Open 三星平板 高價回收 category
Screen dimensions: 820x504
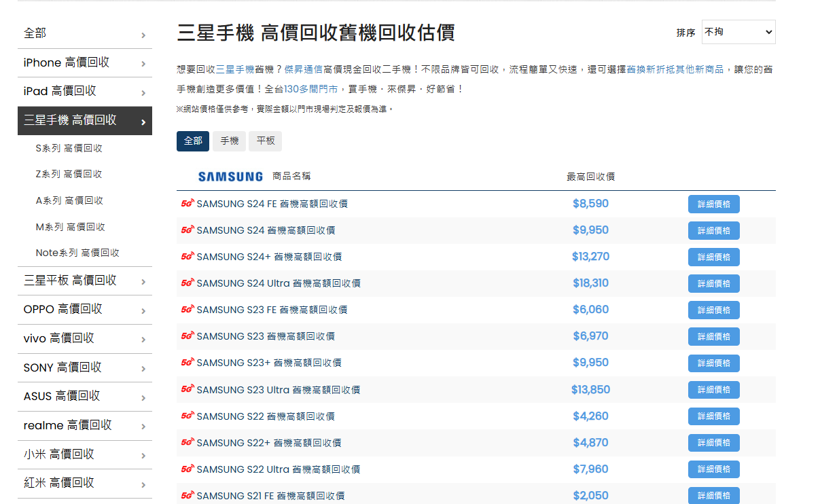point(70,280)
